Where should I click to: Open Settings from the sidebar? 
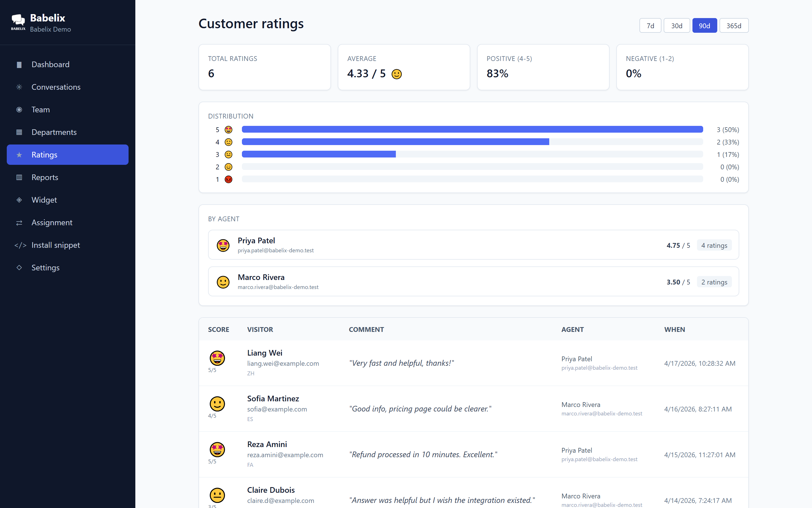click(67, 268)
